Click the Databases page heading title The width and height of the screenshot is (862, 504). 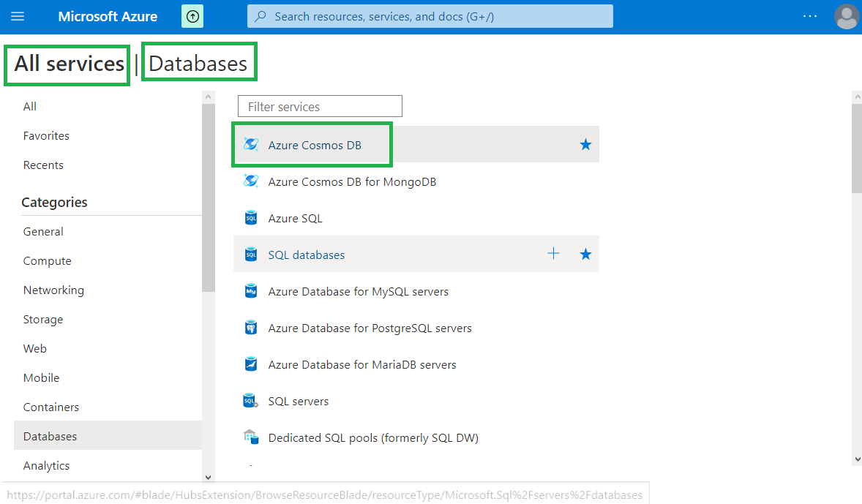coord(198,64)
